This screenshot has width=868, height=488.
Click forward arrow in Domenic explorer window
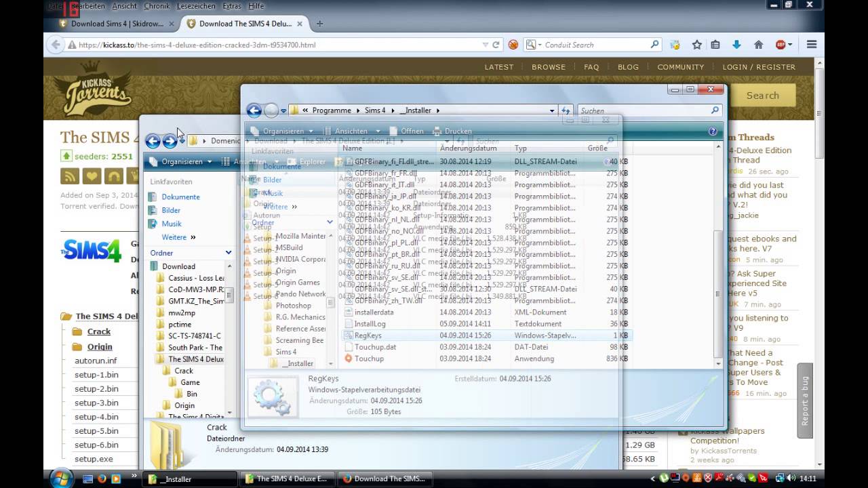click(x=170, y=141)
